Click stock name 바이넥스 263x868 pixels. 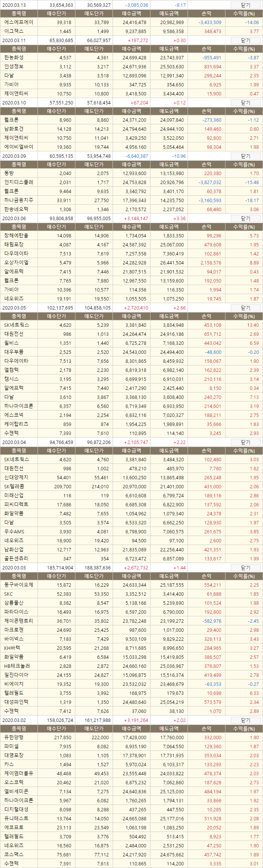click(14, 639)
